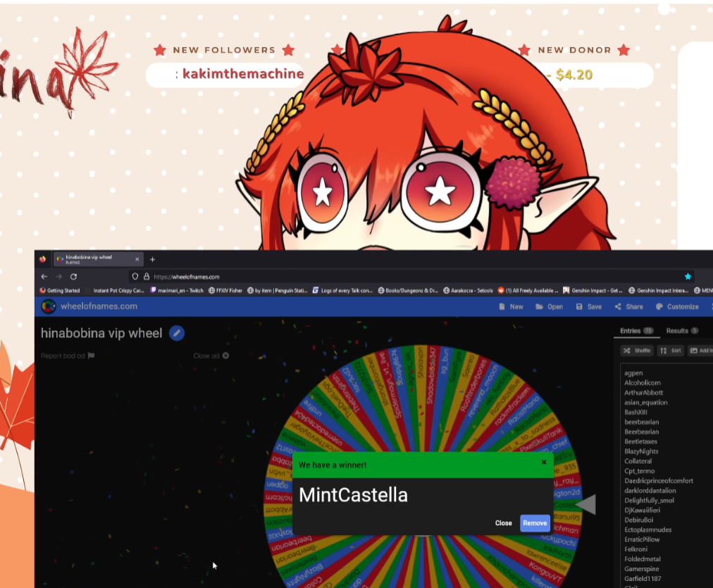Viewport: 713px width, 588px height.
Task: Click the blue Remove button
Action: pyautogui.click(x=535, y=523)
